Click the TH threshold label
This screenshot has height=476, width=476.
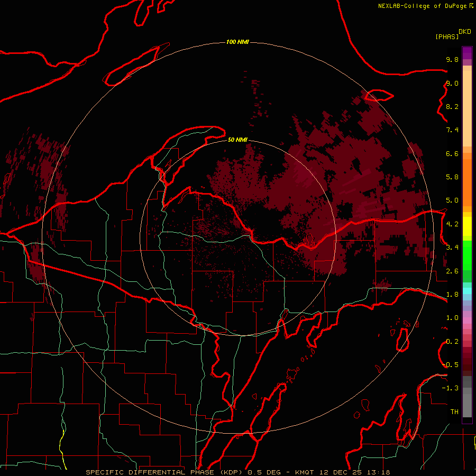(x=454, y=412)
